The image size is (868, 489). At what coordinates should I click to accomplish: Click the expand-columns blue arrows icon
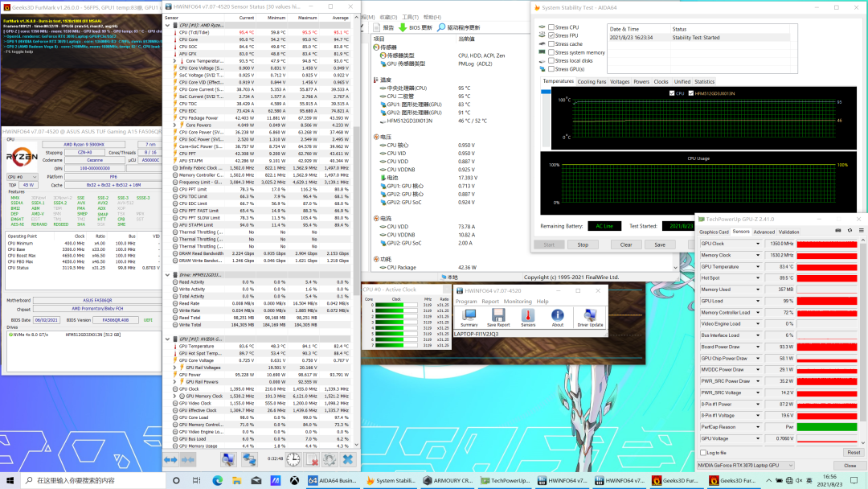(x=170, y=458)
